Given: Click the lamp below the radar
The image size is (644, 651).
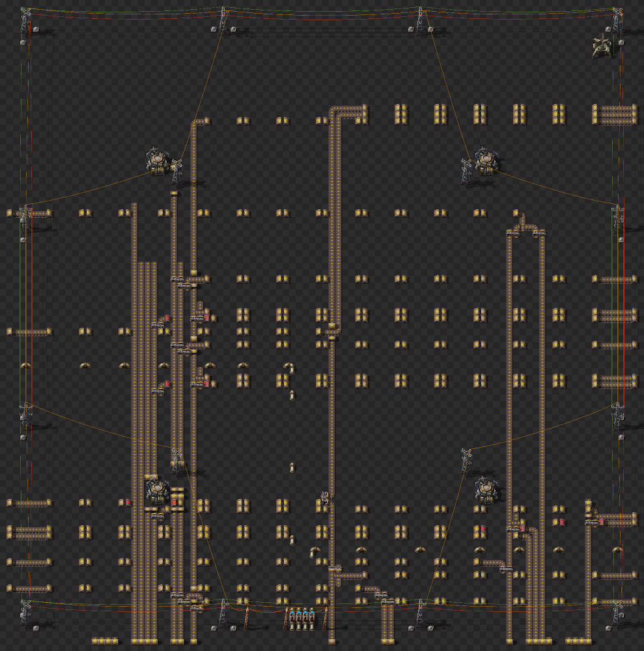Looking at the screenshot, I should coord(621,42).
